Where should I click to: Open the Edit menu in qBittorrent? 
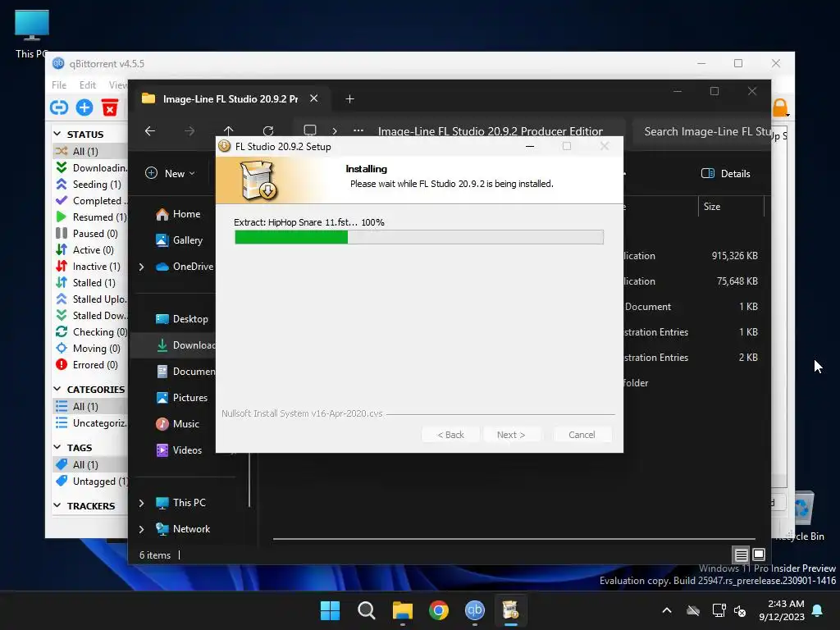87,84
